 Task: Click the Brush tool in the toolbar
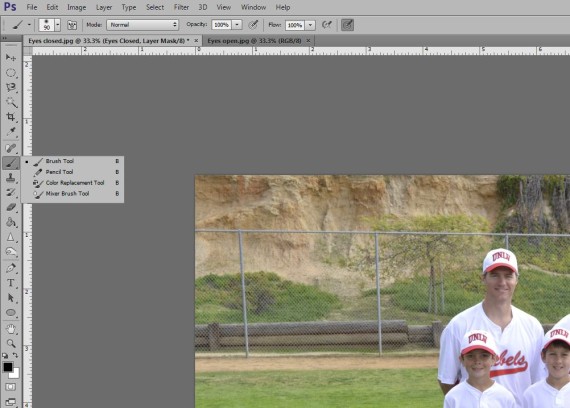coord(11,163)
